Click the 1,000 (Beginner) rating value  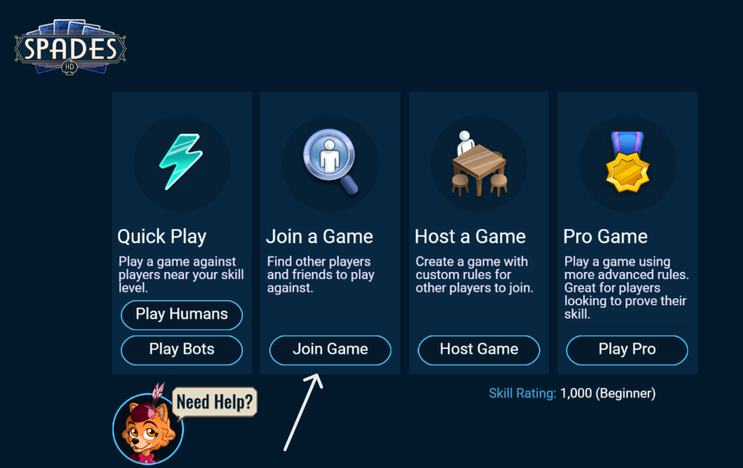coord(608,393)
